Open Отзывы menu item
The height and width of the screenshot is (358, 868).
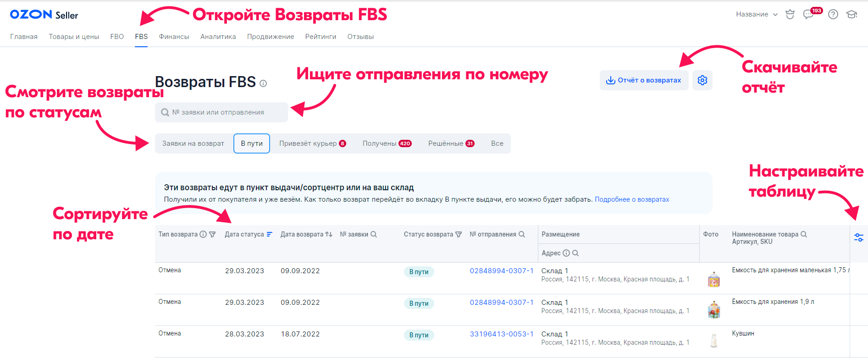[360, 37]
